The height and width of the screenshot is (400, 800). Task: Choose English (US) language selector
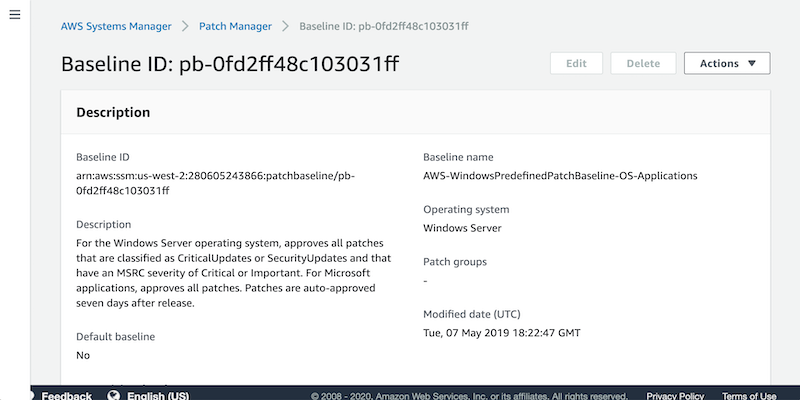point(158,395)
